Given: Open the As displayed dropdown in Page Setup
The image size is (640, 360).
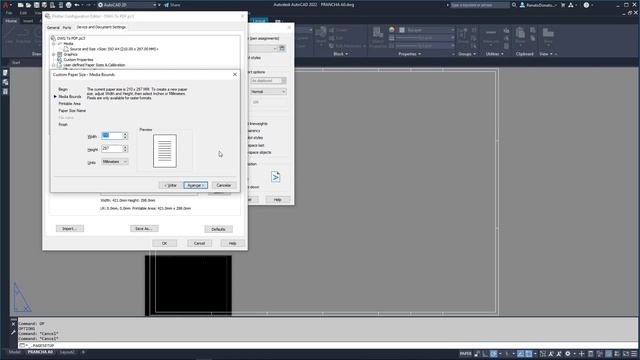Looking at the screenshot, I should (268, 80).
